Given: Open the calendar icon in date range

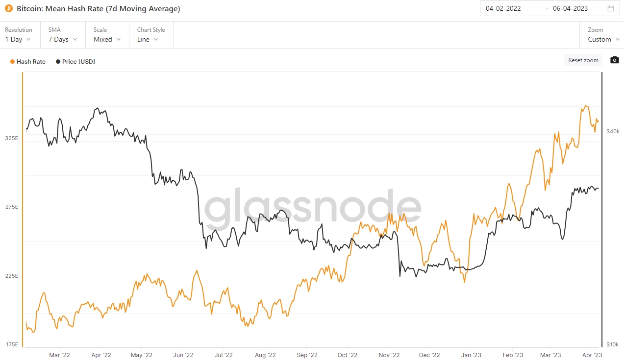Looking at the screenshot, I should pos(610,8).
